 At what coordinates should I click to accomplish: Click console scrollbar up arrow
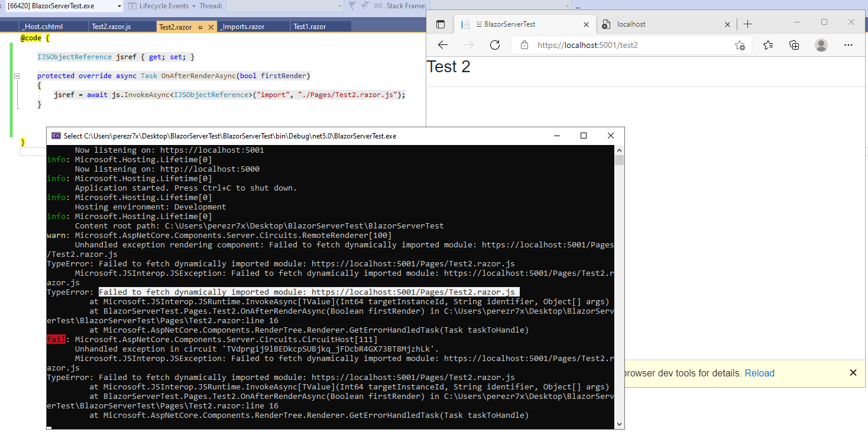pyautogui.click(x=619, y=150)
